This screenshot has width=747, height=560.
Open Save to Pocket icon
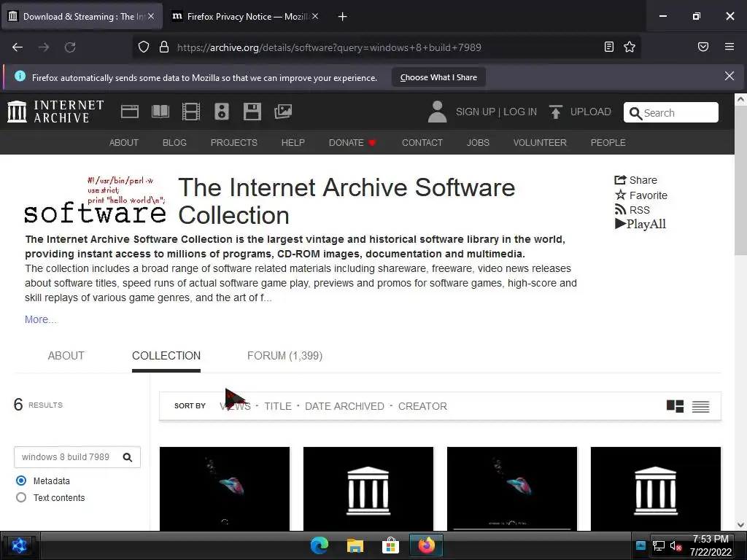pyautogui.click(x=703, y=47)
